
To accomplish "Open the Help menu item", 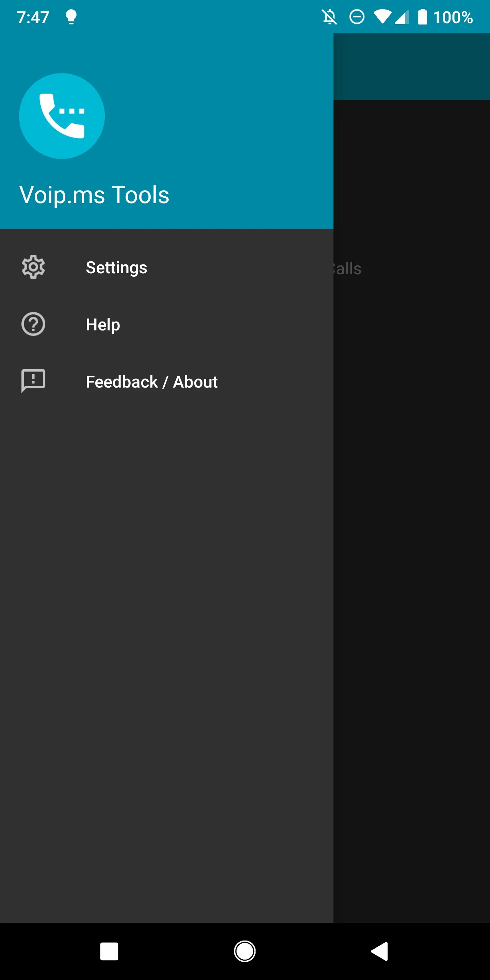I will [167, 324].
